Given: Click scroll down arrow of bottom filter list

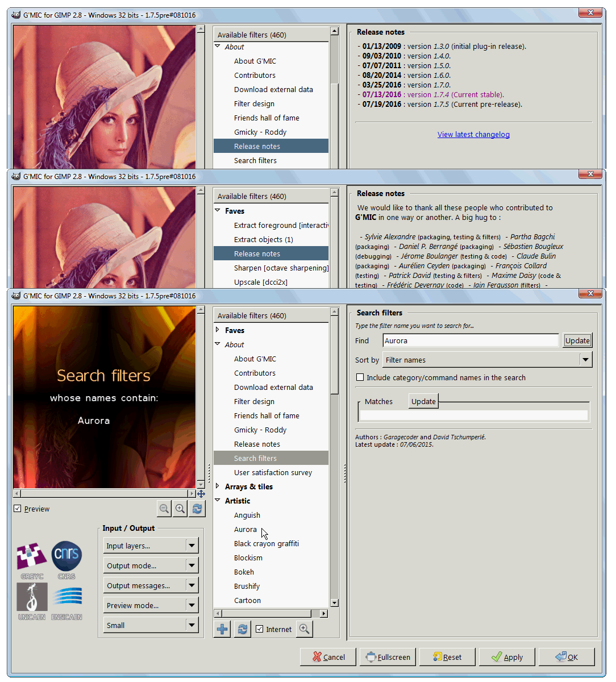Looking at the screenshot, I should click(x=334, y=602).
